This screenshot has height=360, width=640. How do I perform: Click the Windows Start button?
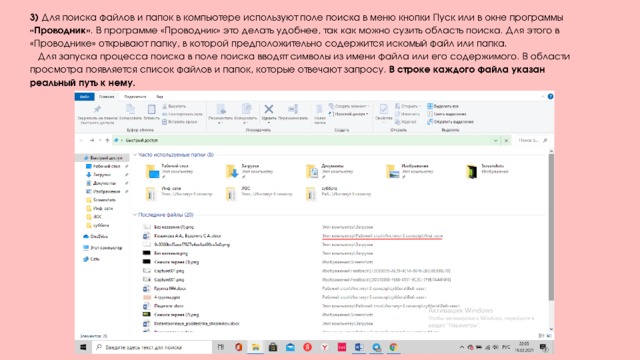coord(83,347)
